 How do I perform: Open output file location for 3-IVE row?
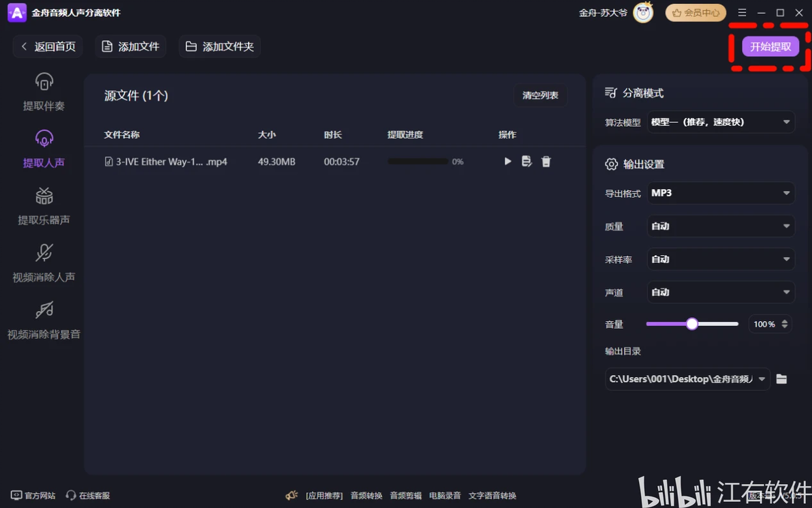click(x=527, y=161)
